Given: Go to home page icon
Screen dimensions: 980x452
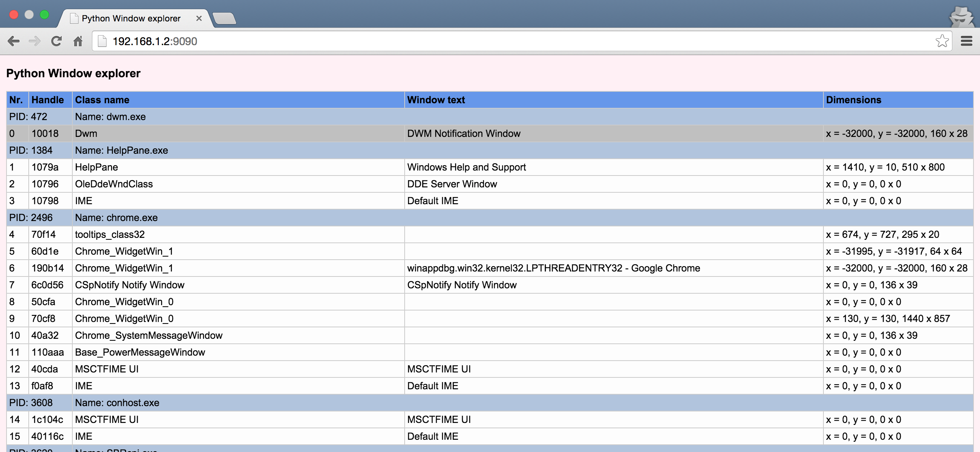Looking at the screenshot, I should click(x=78, y=41).
